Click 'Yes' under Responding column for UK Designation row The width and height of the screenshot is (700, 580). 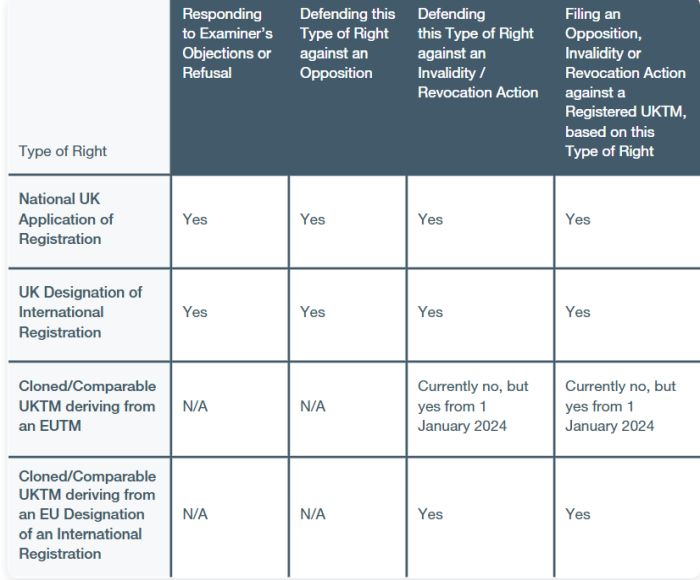tap(195, 312)
